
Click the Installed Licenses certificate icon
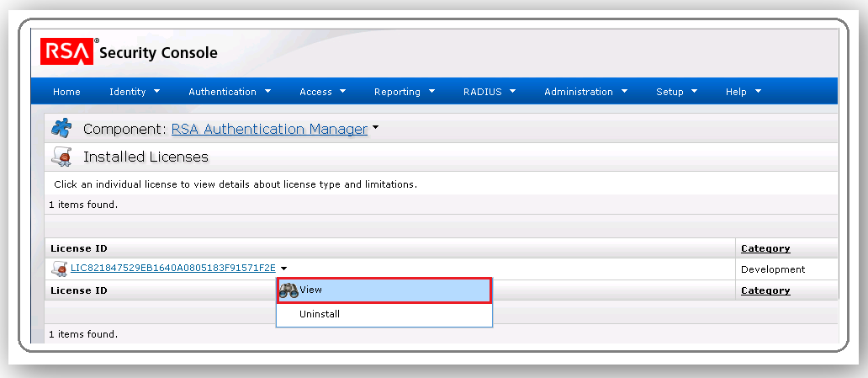click(x=61, y=157)
